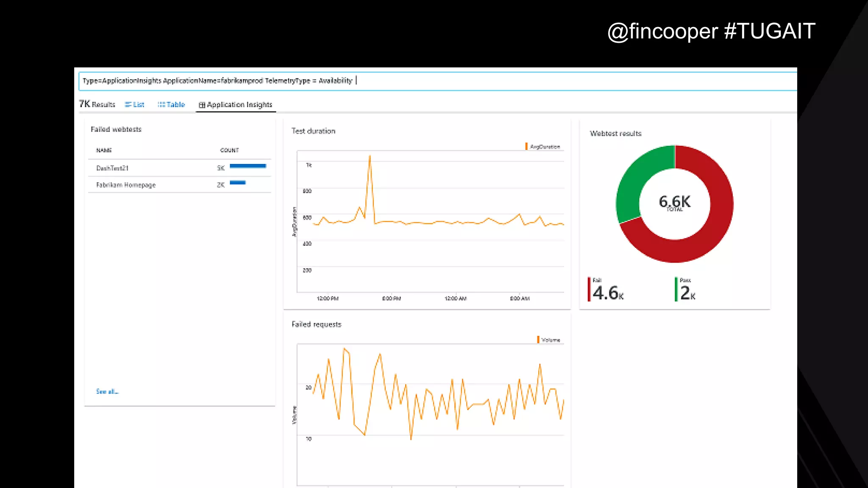Click the List tab icon

[x=128, y=105]
